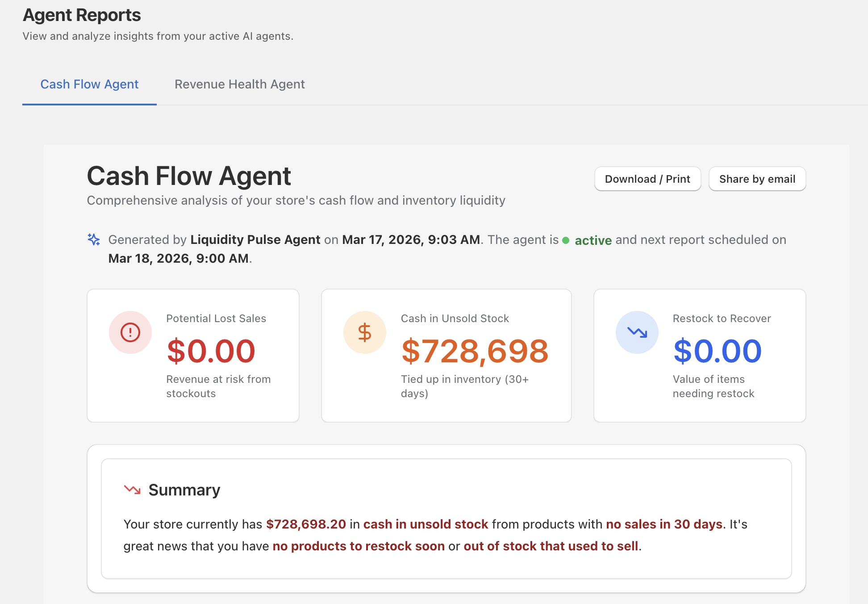Click the sparkle icon beside Generated by
The image size is (868, 604).
click(x=94, y=239)
